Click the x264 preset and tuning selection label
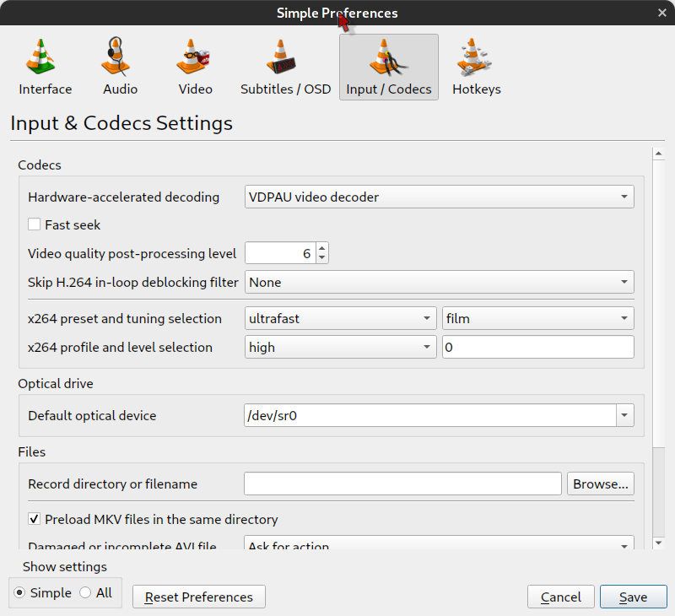Image resolution: width=675 pixels, height=616 pixels. point(125,318)
